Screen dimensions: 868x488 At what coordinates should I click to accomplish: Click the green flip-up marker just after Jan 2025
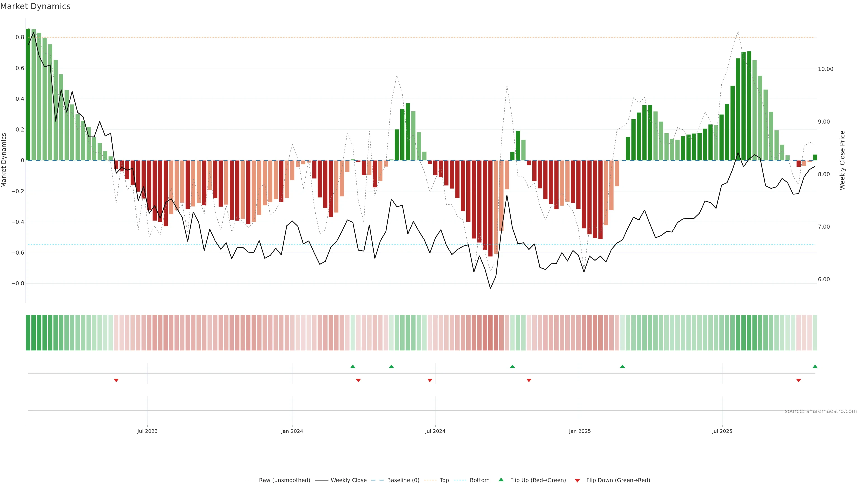coord(622,366)
